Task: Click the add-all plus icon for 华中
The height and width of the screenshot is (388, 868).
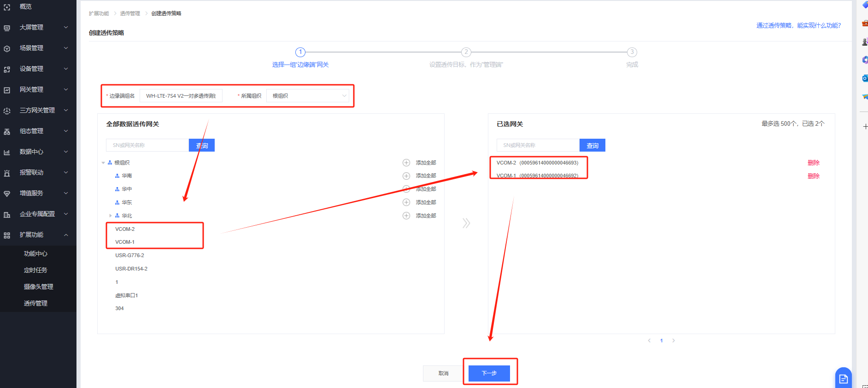Action: (x=406, y=189)
